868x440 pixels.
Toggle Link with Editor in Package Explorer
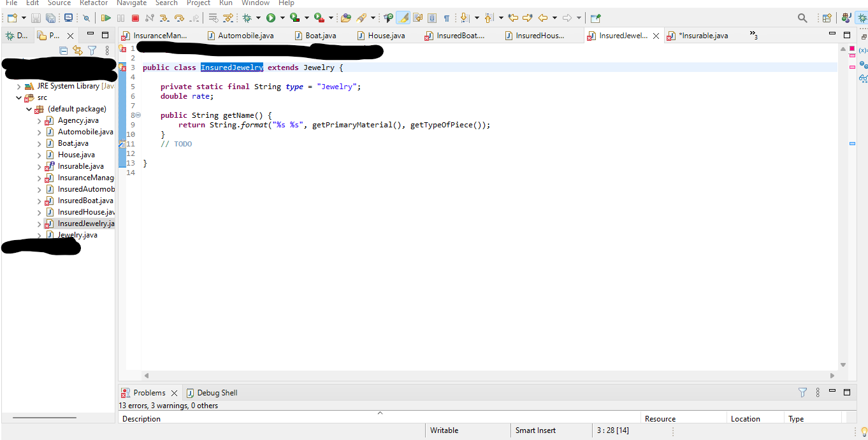coord(78,50)
